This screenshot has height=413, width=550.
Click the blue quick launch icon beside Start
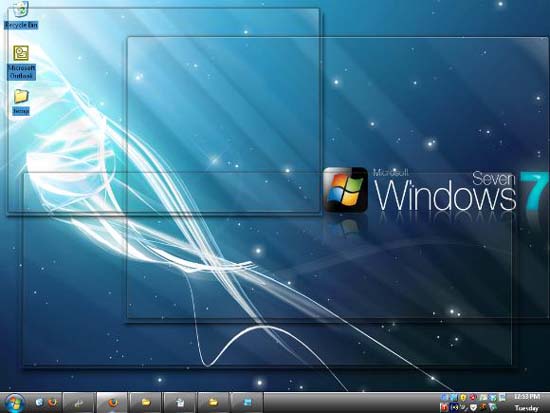tap(39, 402)
